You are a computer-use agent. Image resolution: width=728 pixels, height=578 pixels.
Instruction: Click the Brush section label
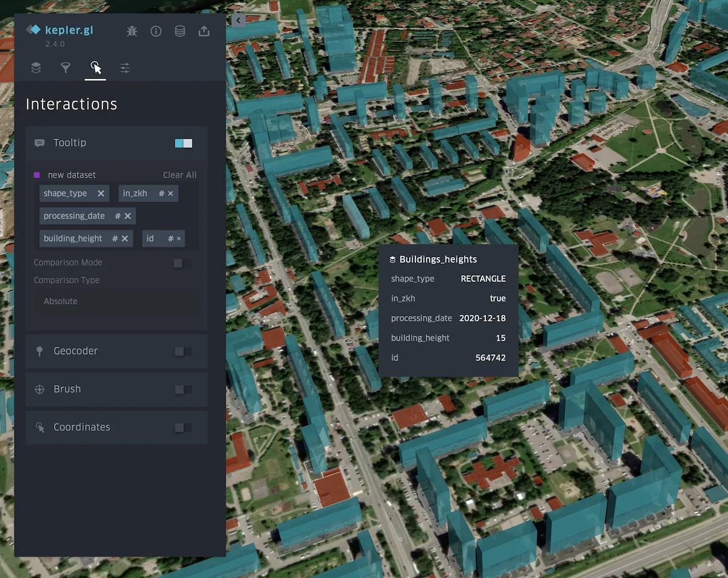[x=67, y=389]
